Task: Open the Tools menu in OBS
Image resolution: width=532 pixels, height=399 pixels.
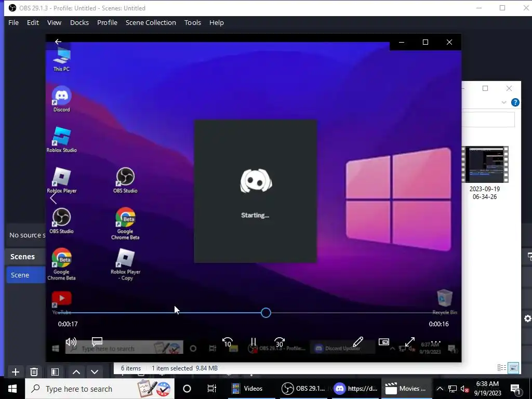Action: [193, 22]
